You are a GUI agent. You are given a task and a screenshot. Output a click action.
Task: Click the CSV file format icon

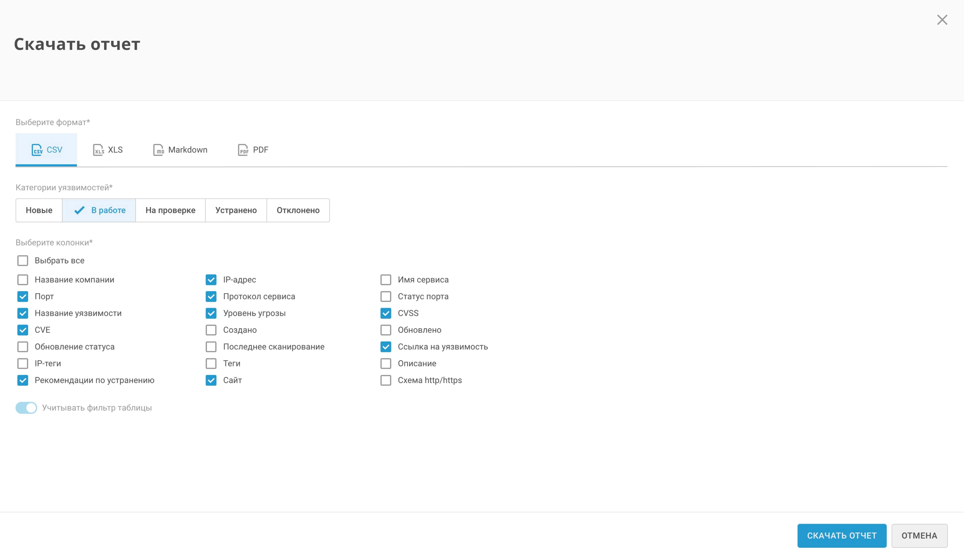coord(37,150)
